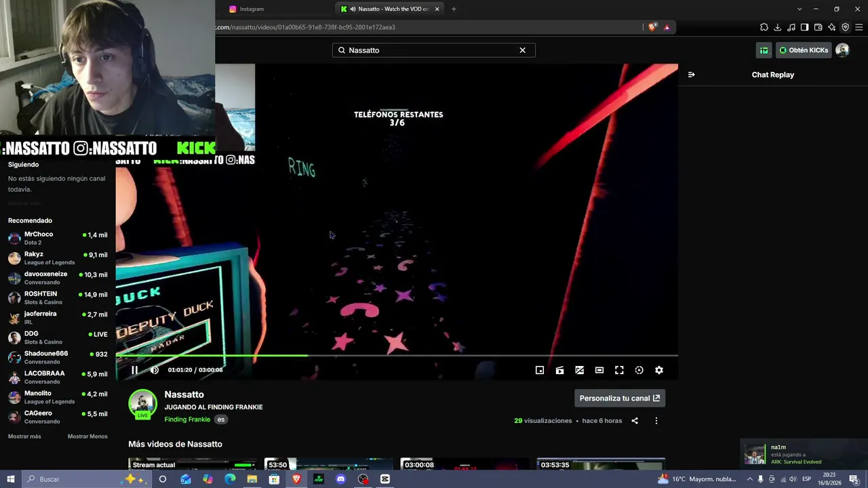
Task: Open DDG recommended channel
Action: point(58,338)
